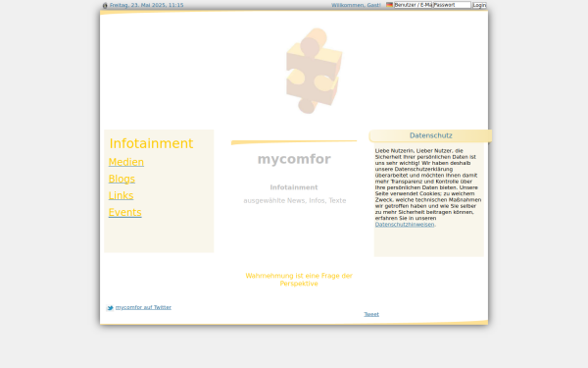The image size is (588, 368).
Task: Open the Events link
Action: [x=124, y=213]
